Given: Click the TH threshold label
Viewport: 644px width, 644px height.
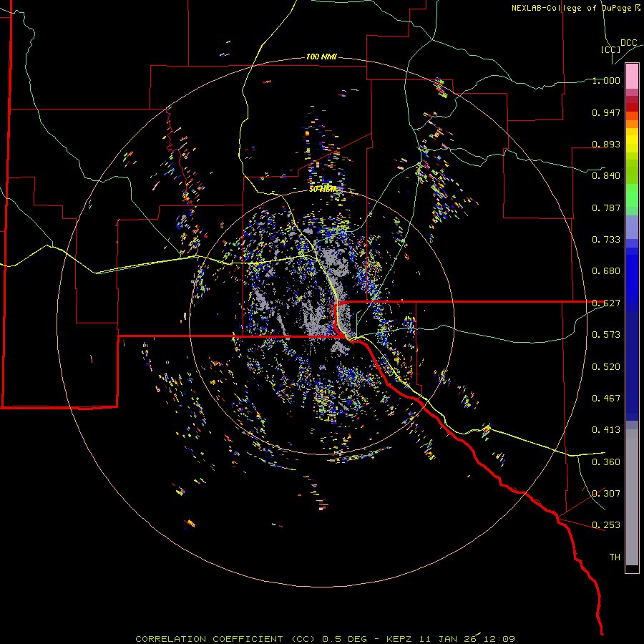Looking at the screenshot, I should 615,557.
